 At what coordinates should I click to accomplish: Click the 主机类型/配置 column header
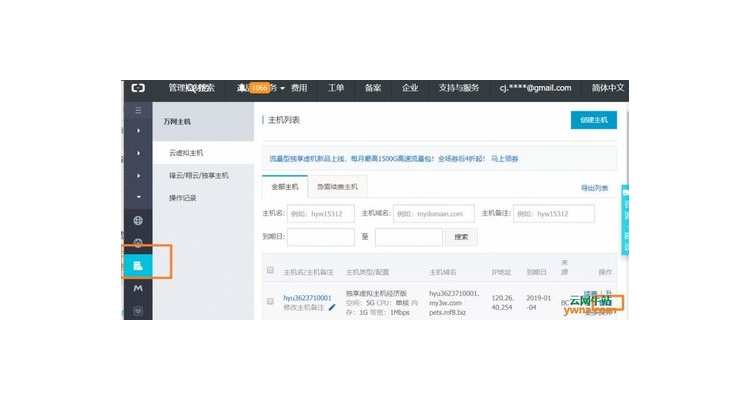[x=367, y=272]
